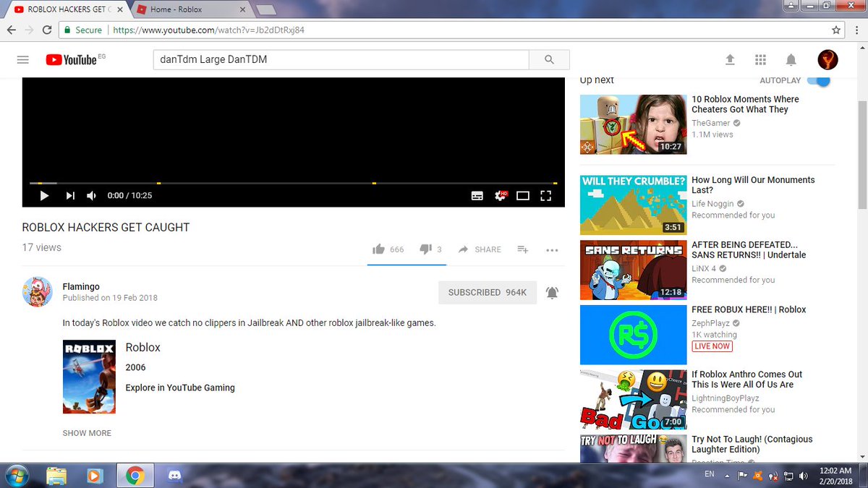This screenshot has width=868, height=488.
Task: Mute the video volume
Action: click(92, 195)
